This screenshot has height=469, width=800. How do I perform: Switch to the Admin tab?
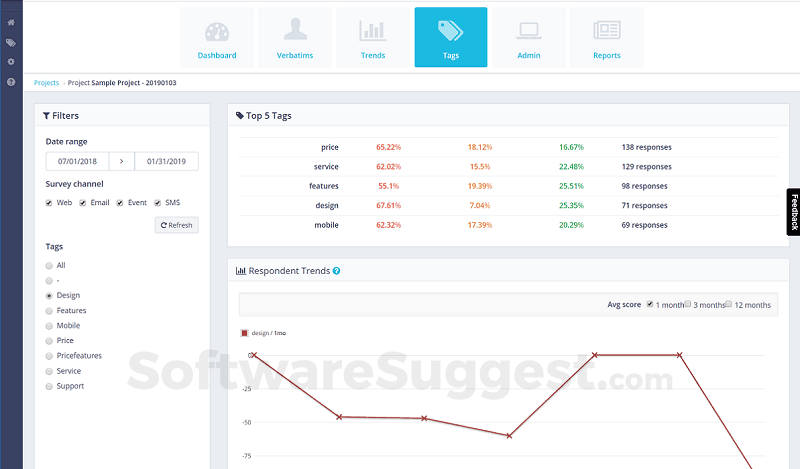click(x=529, y=37)
